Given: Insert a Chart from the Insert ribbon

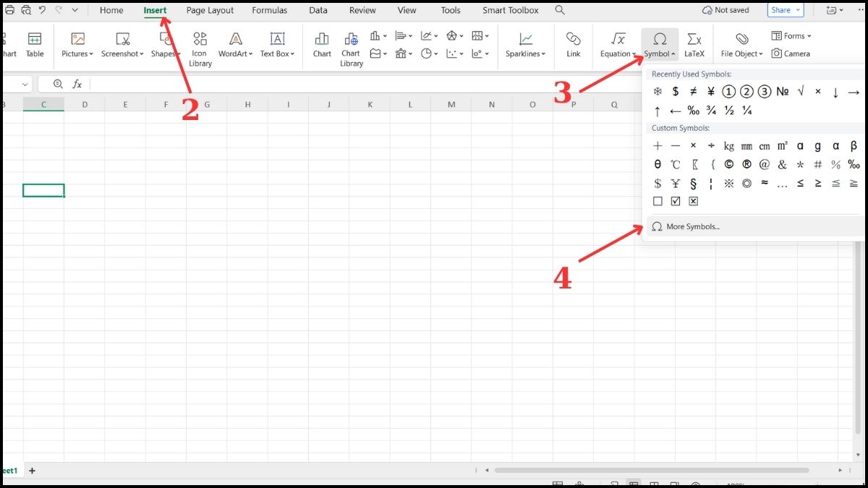Looking at the screenshot, I should 321,43.
